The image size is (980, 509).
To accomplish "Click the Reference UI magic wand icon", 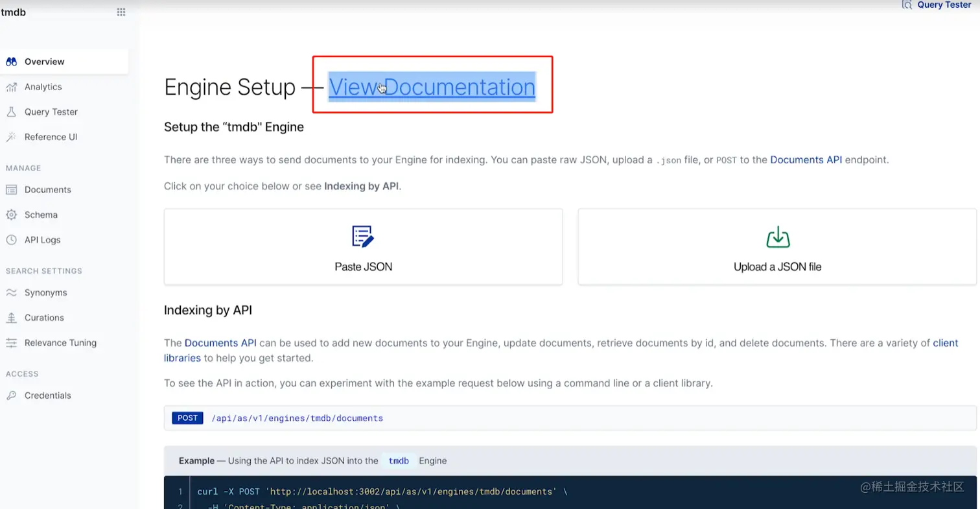I will coord(11,137).
